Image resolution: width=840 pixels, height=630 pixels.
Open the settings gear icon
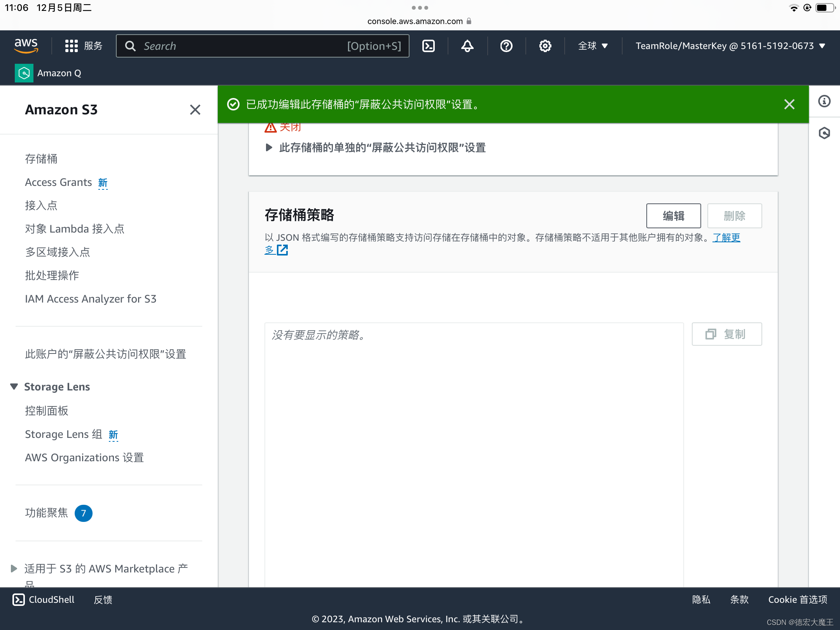point(545,46)
